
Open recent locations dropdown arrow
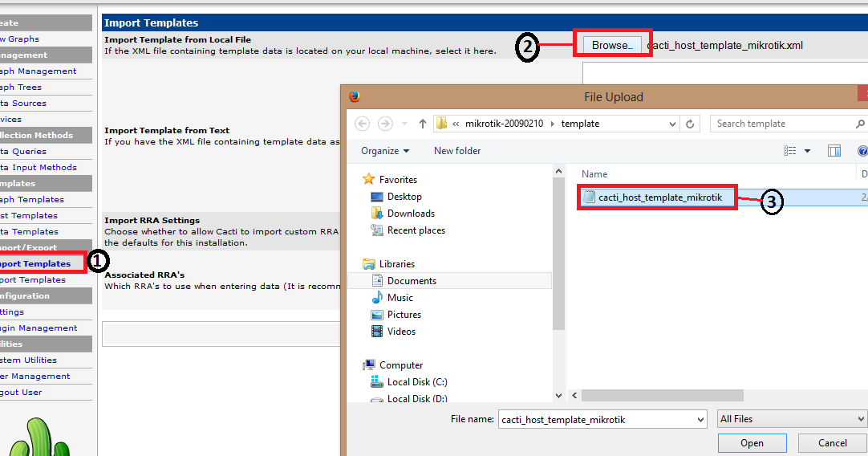404,124
